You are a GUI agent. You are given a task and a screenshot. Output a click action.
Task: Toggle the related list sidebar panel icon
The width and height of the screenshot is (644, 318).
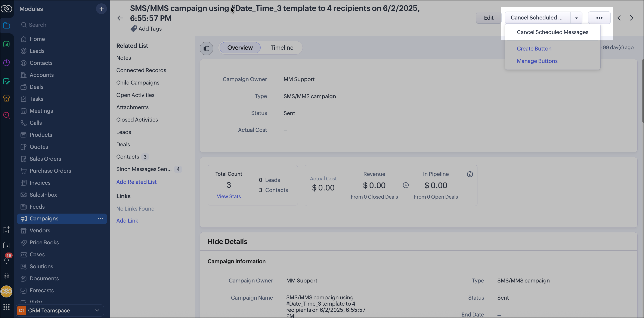[206, 48]
